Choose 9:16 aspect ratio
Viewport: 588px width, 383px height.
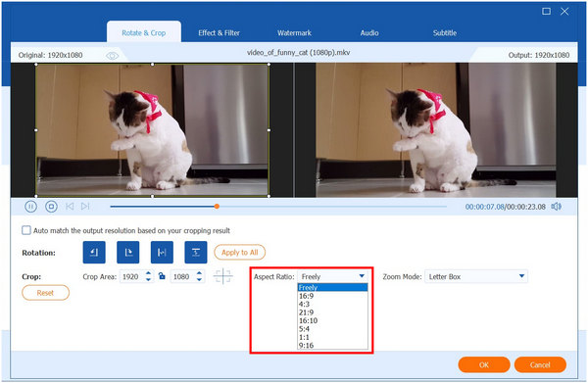(332, 345)
